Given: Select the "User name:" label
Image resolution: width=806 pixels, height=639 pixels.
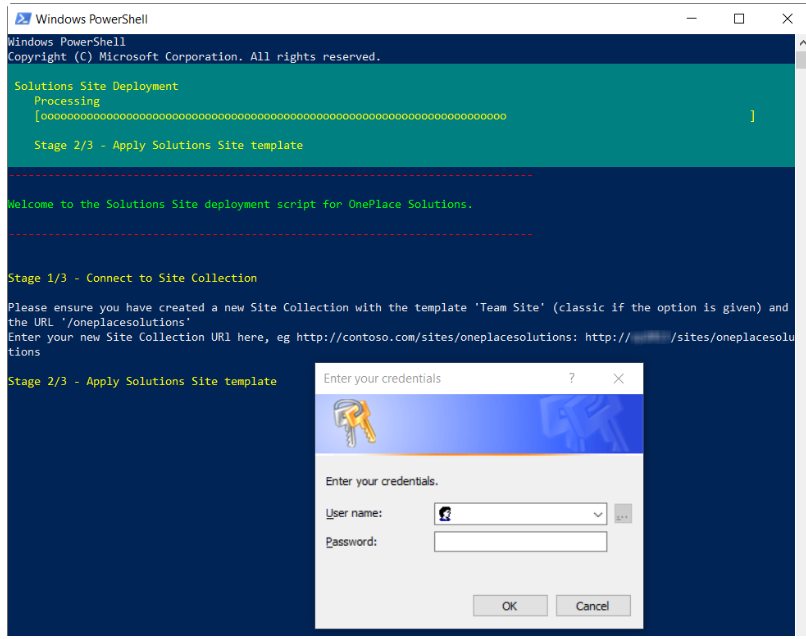Looking at the screenshot, I should click(x=354, y=514).
